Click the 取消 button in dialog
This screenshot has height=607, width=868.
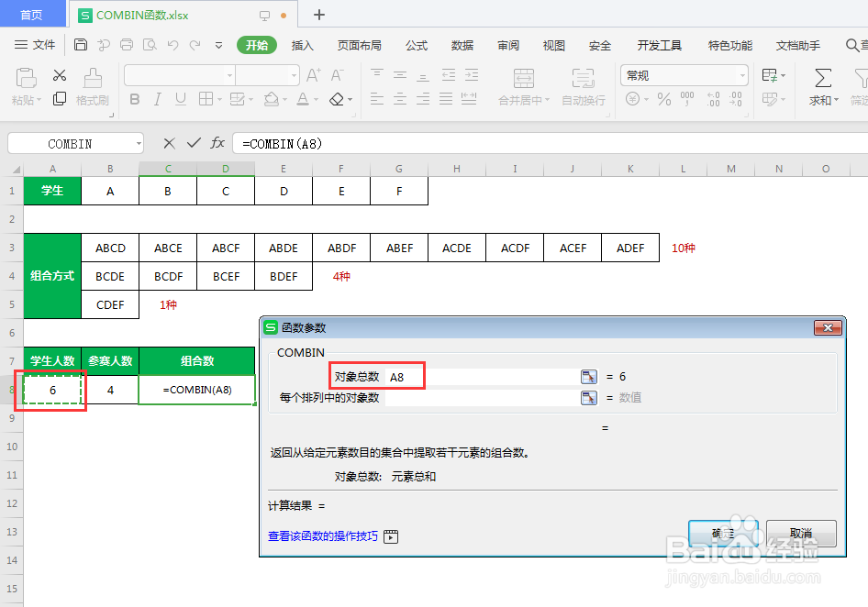pyautogui.click(x=801, y=534)
